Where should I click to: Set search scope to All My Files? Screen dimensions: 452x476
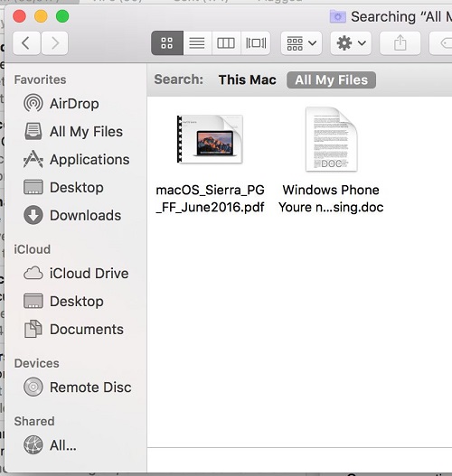331,80
